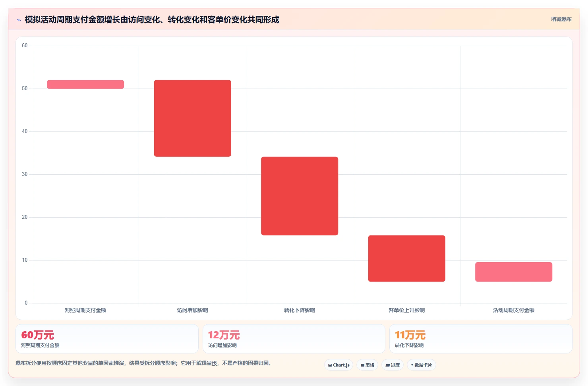Click the 转化下降影响 red bar
This screenshot has height=386, width=588.
[x=300, y=196]
